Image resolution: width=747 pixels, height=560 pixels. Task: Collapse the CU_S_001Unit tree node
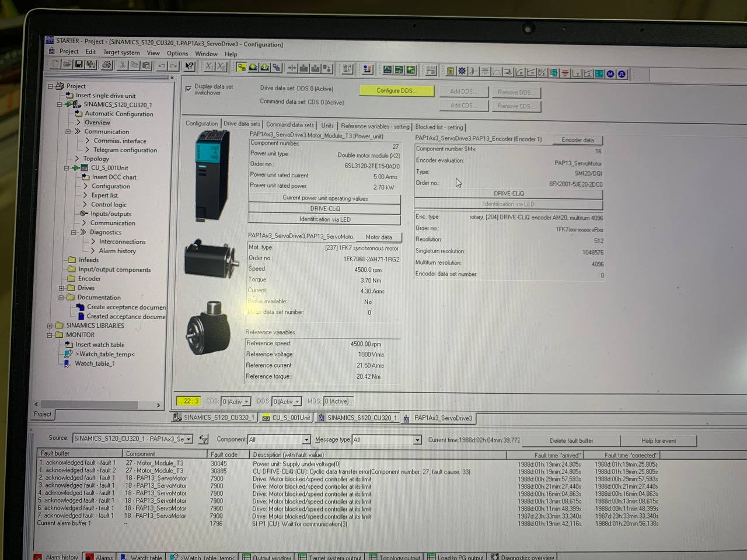click(x=67, y=167)
